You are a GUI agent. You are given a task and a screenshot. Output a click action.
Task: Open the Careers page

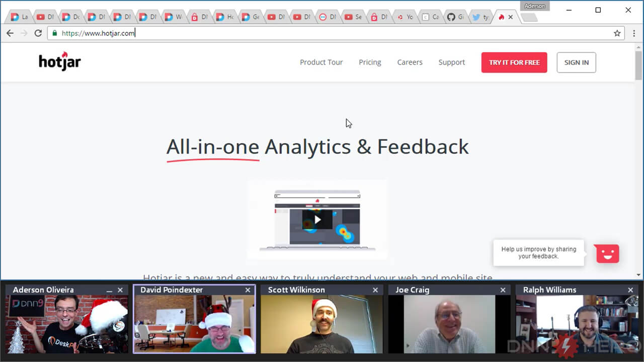coord(410,62)
